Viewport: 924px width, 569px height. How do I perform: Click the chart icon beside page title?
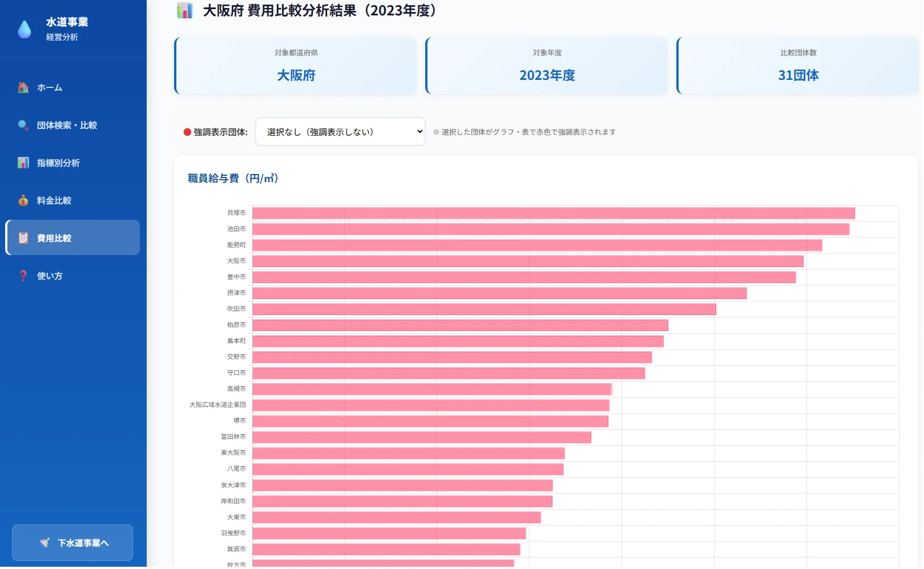[185, 10]
